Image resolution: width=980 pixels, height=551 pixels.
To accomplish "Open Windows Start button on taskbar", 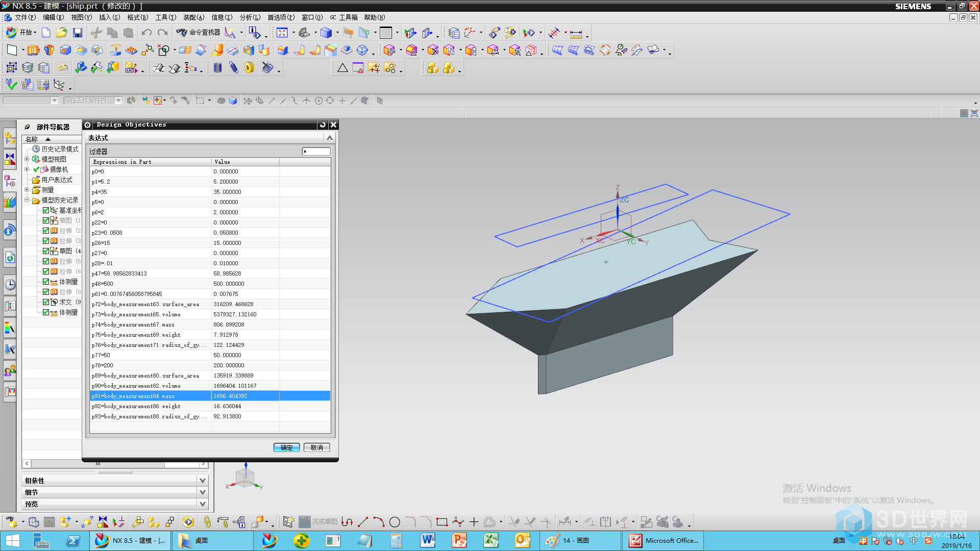I will (x=12, y=540).
